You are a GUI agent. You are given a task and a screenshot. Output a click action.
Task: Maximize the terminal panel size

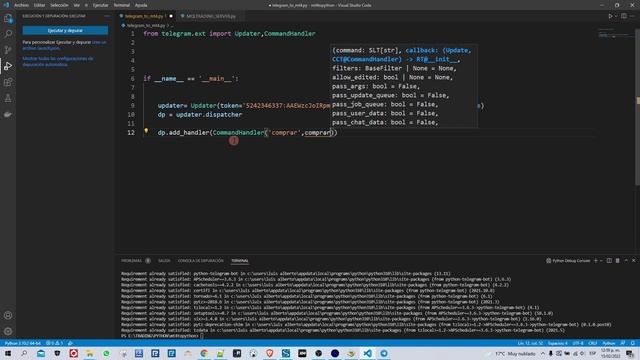click(x=626, y=260)
